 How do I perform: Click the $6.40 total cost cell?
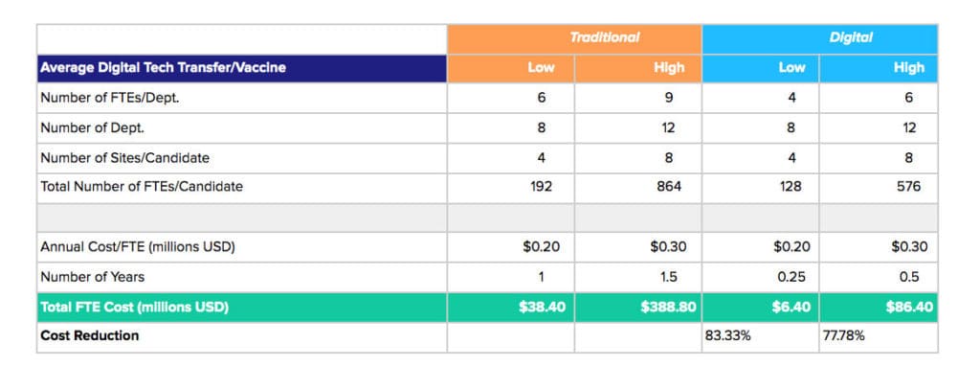[761, 308]
